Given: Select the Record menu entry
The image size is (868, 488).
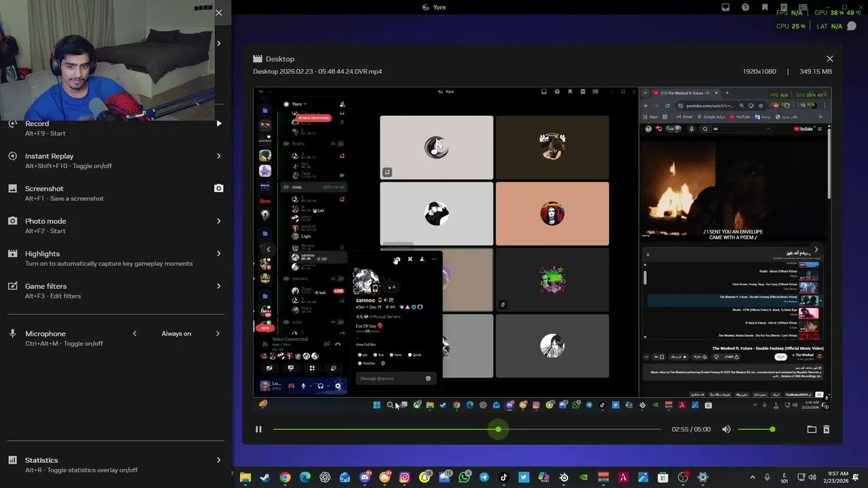Looking at the screenshot, I should (115, 127).
